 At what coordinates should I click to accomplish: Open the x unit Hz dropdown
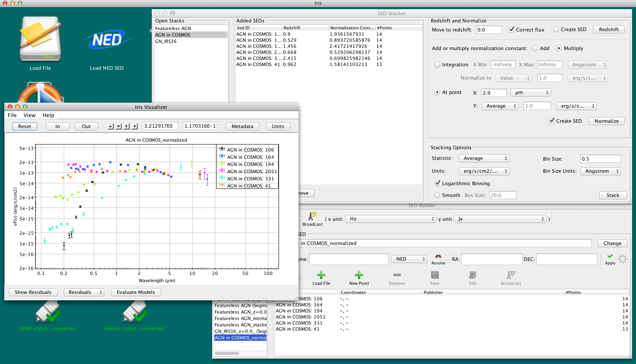point(390,219)
